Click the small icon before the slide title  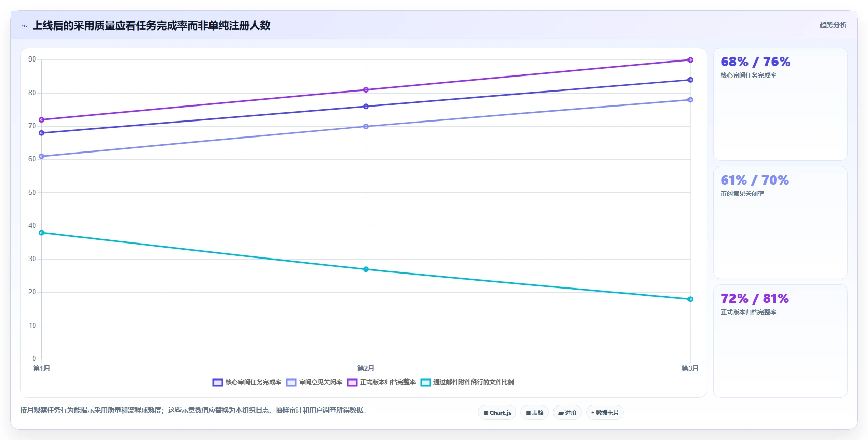(24, 26)
